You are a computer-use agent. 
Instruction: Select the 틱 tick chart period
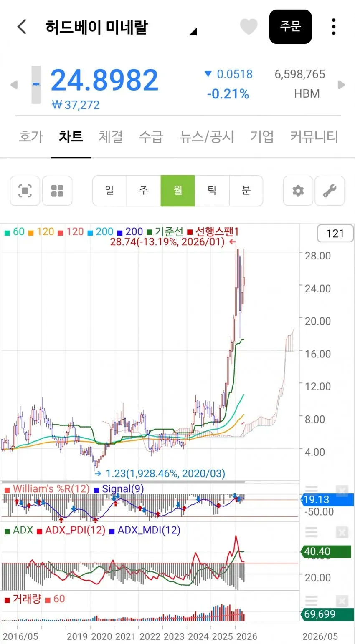pos(212,191)
